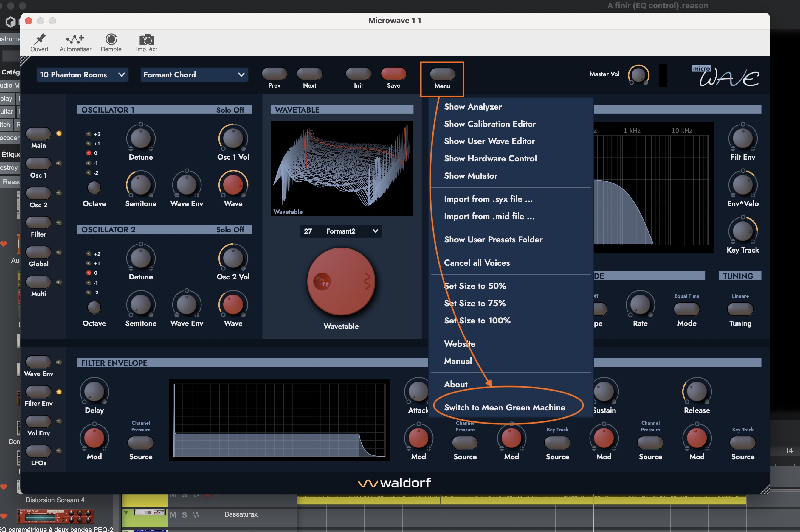Click the Oscillator 1 Octave knob
800x532 pixels.
(x=94, y=187)
